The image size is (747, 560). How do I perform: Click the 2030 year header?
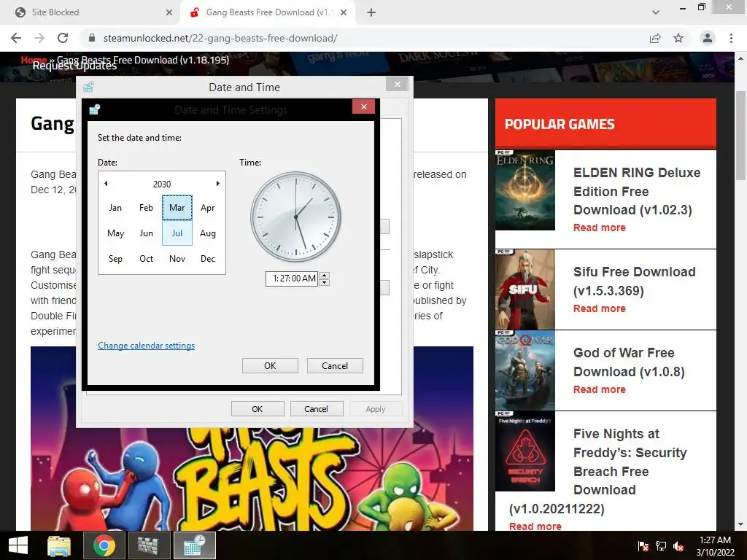[x=162, y=184]
